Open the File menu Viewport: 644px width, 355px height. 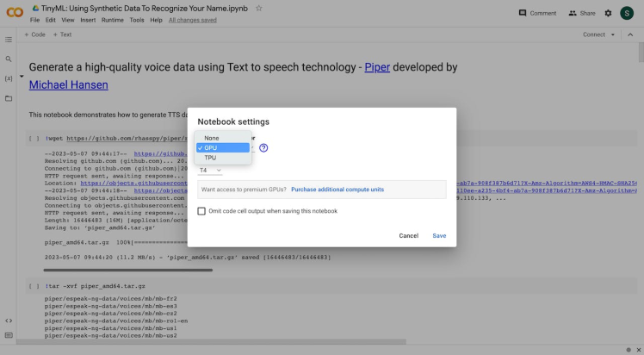35,20
